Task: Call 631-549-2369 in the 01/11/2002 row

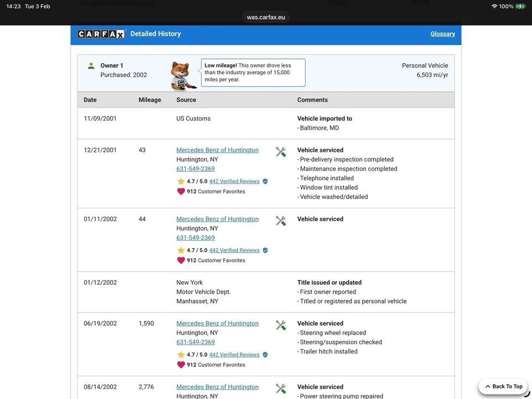Action: (x=195, y=238)
